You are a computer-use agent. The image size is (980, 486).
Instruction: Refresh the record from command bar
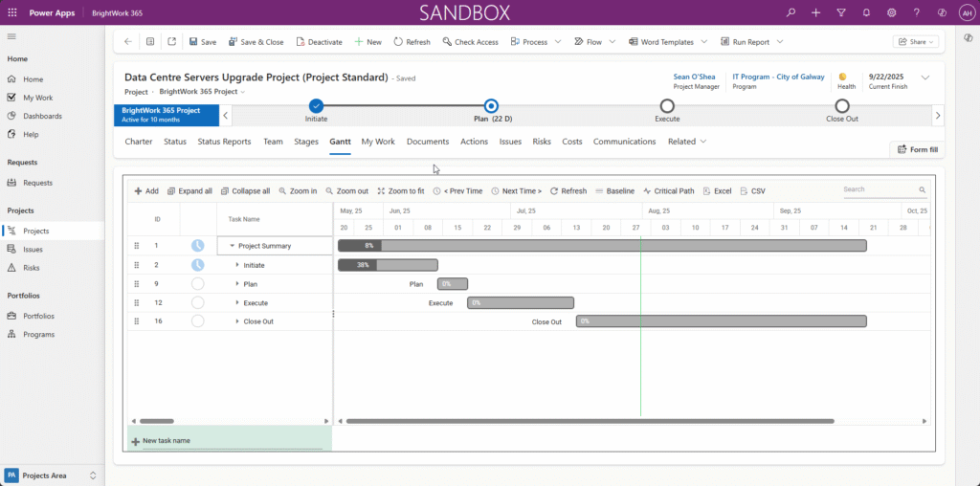[x=412, y=42]
